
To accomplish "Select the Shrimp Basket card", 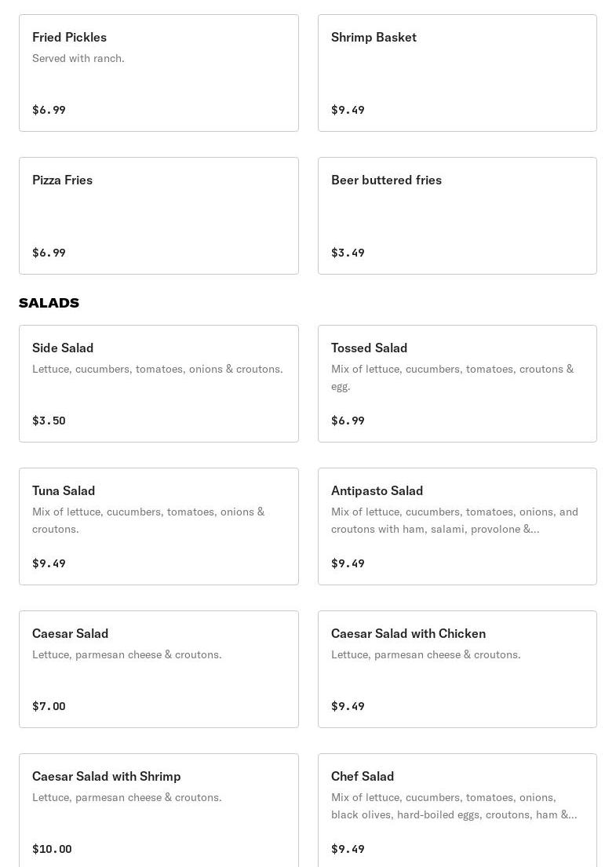I will (x=457, y=73).
